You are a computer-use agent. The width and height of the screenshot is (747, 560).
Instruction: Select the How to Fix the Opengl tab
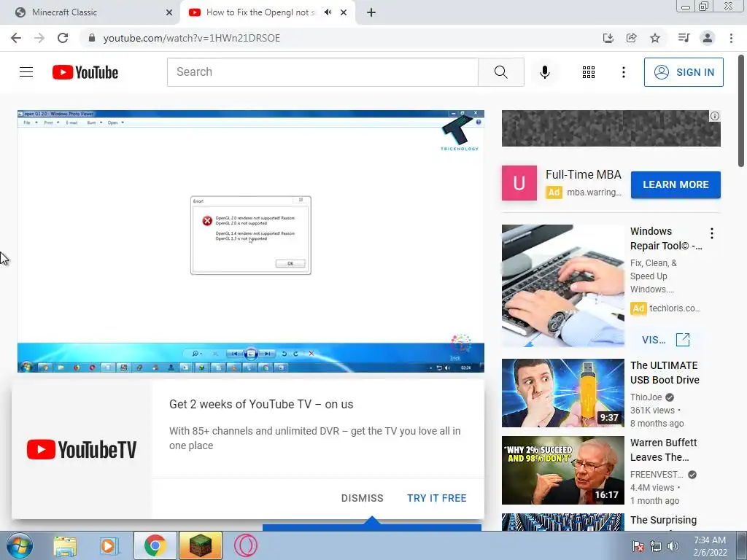point(260,12)
